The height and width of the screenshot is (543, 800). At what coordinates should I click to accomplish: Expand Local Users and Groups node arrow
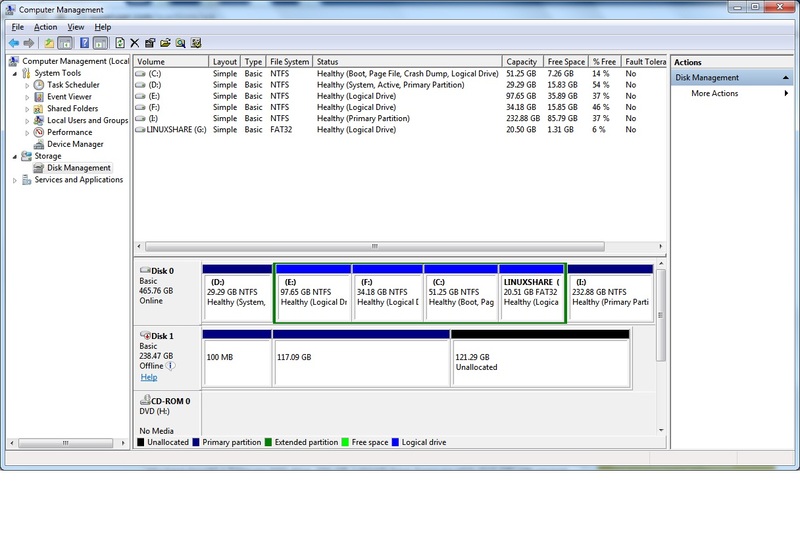tap(27, 121)
